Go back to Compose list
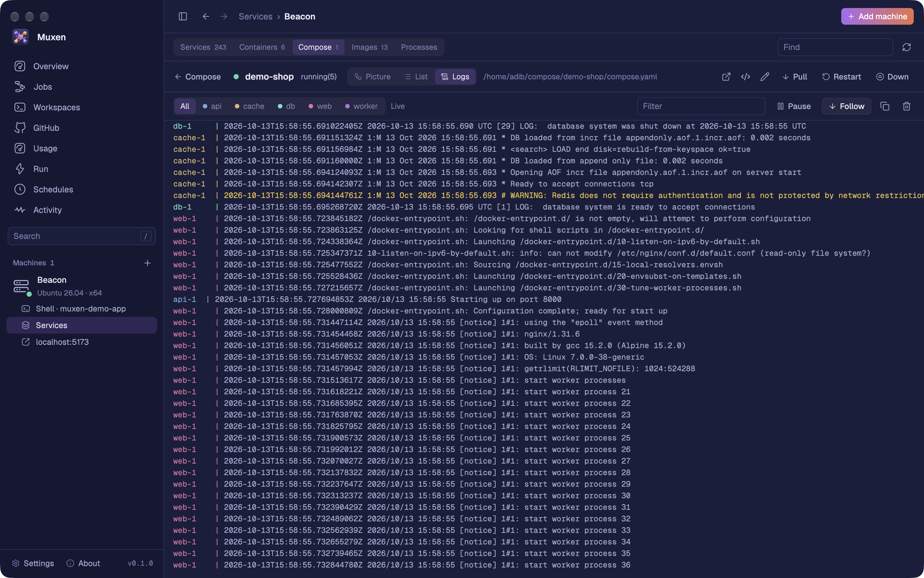This screenshot has width=924, height=578. point(198,77)
